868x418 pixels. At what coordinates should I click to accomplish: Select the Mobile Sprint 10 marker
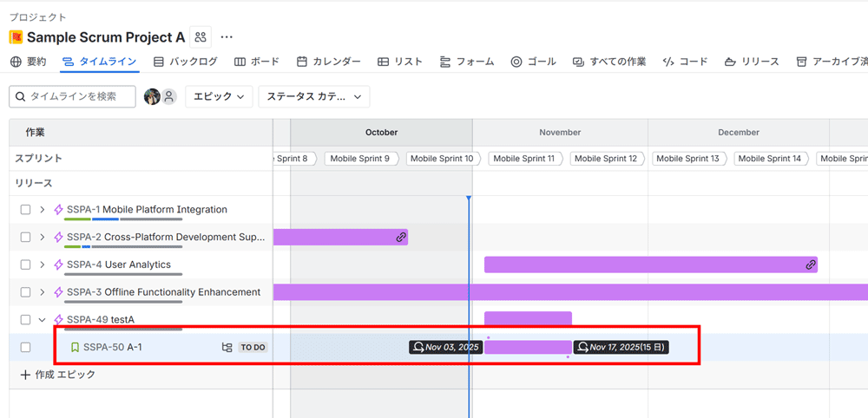[x=442, y=159]
